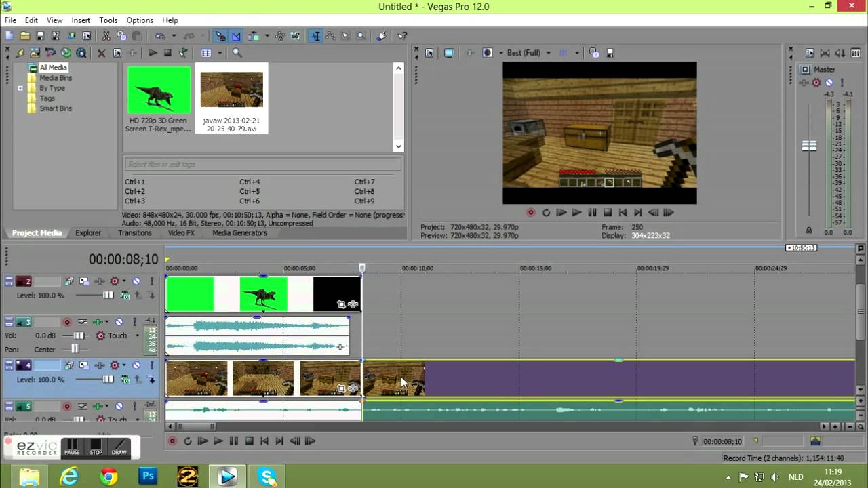The height and width of the screenshot is (488, 868).
Task: Solo video track 2 with exclamation icon
Action: point(151,281)
